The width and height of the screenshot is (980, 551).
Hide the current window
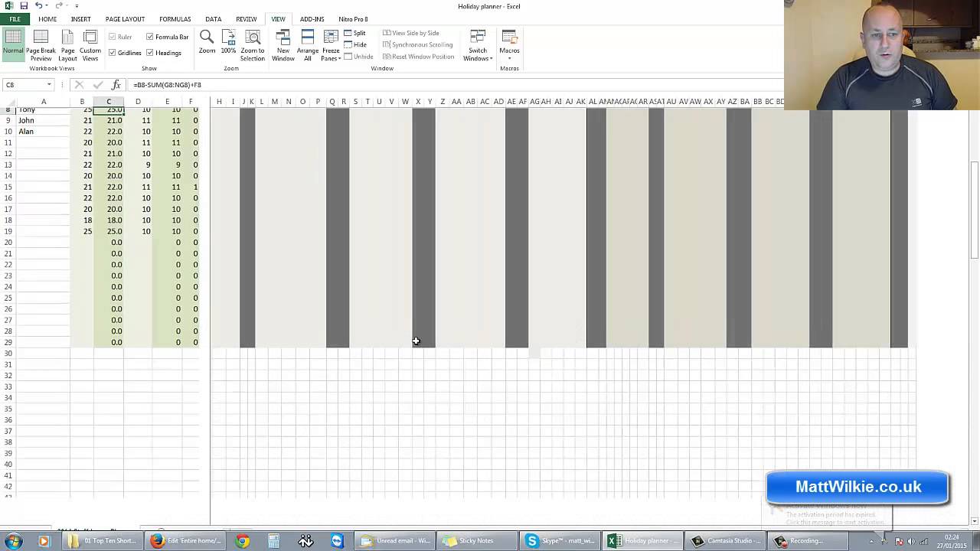pyautogui.click(x=355, y=44)
